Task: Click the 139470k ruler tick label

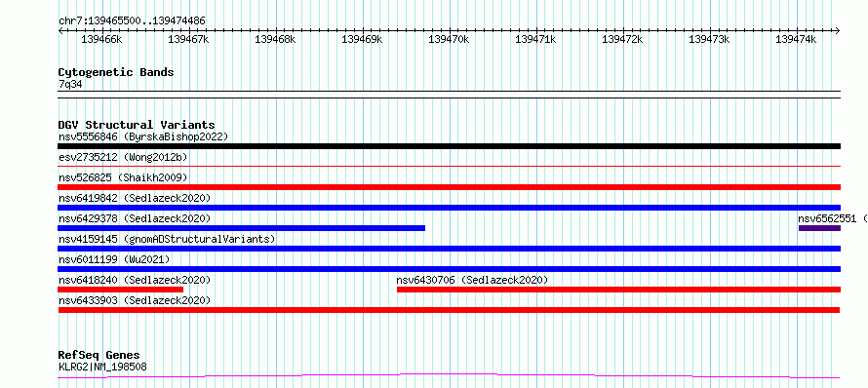Action: click(449, 39)
